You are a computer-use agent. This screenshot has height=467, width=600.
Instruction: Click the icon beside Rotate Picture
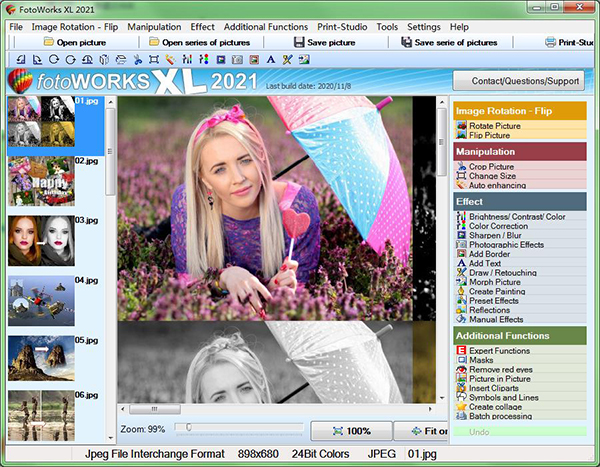(x=461, y=126)
